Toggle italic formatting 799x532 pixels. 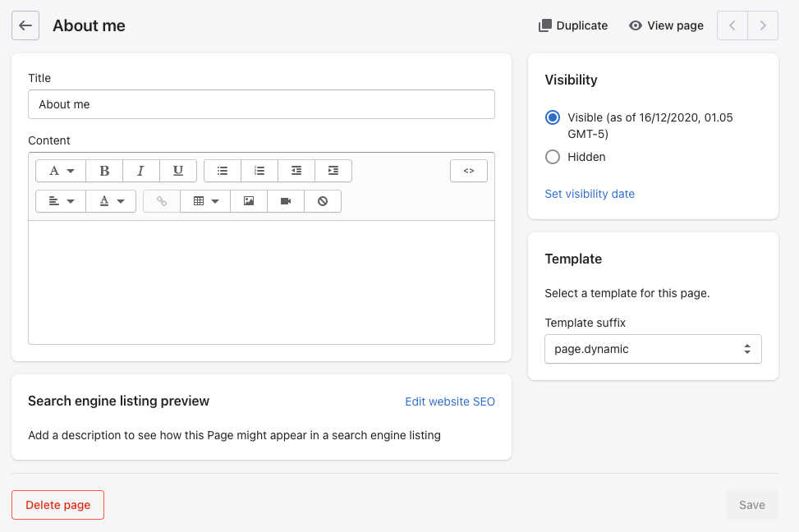point(141,171)
